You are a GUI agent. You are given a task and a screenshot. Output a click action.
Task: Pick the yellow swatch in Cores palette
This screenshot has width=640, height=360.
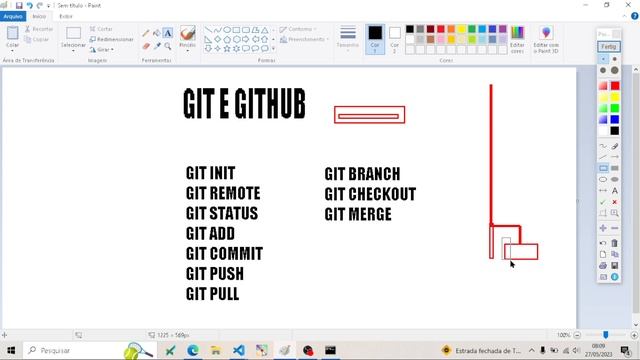tap(461, 29)
